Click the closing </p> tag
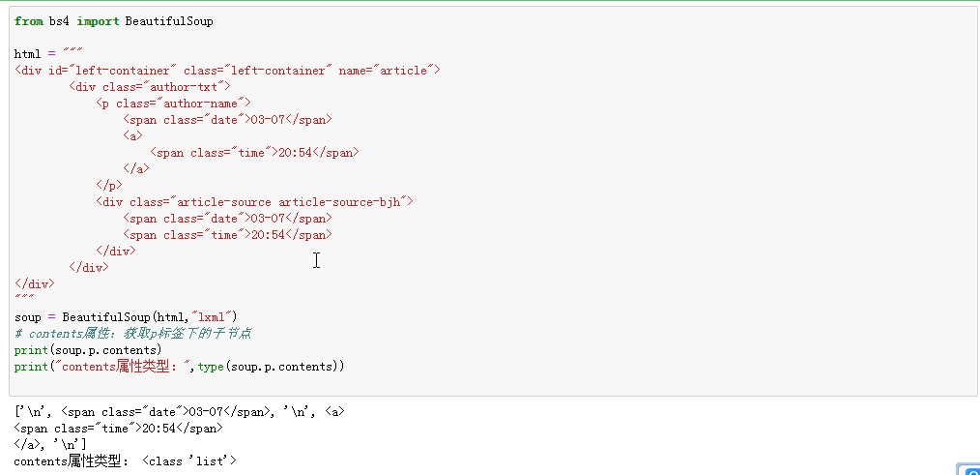The image size is (980, 475). 108,186
